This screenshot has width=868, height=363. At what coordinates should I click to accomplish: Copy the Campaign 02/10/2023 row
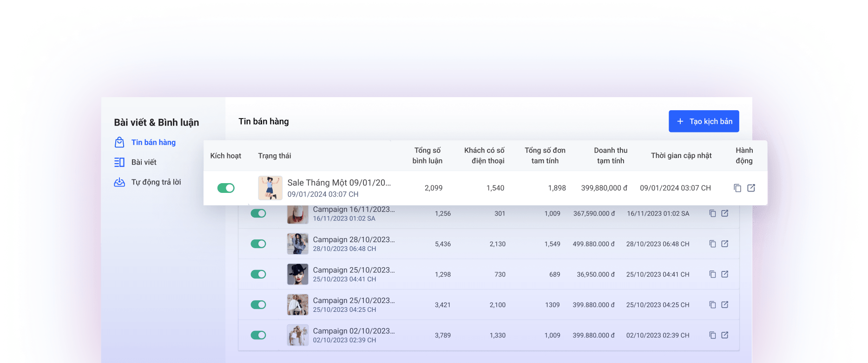point(712,335)
